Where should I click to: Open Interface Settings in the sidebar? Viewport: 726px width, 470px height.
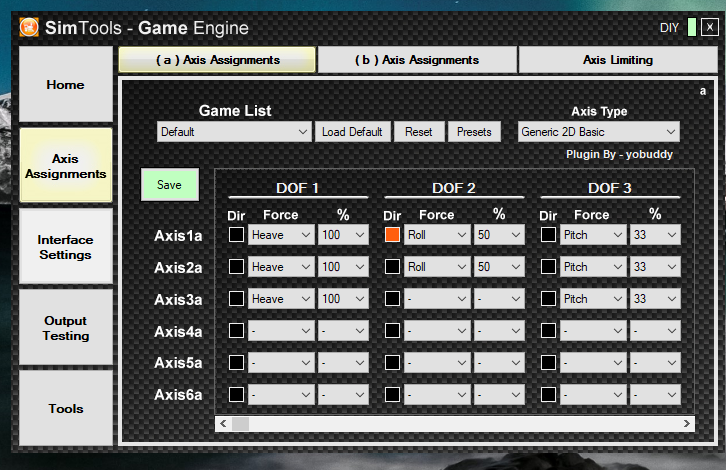pyautogui.click(x=66, y=247)
